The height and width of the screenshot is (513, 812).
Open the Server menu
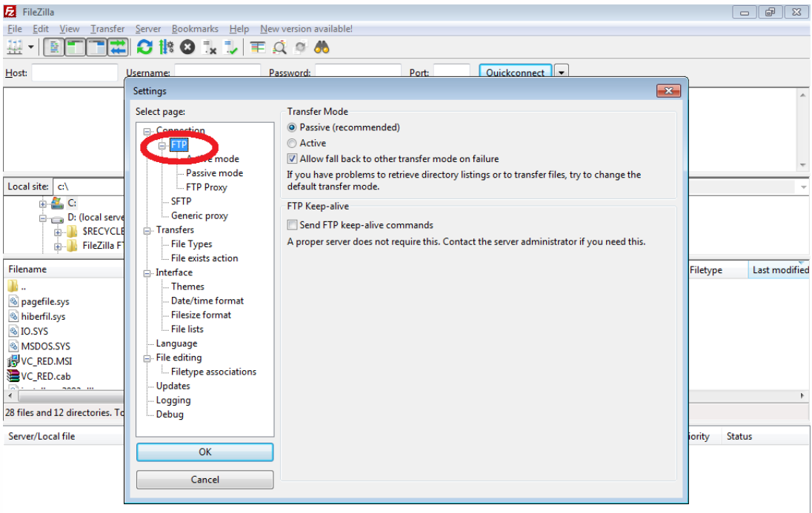tap(148, 29)
